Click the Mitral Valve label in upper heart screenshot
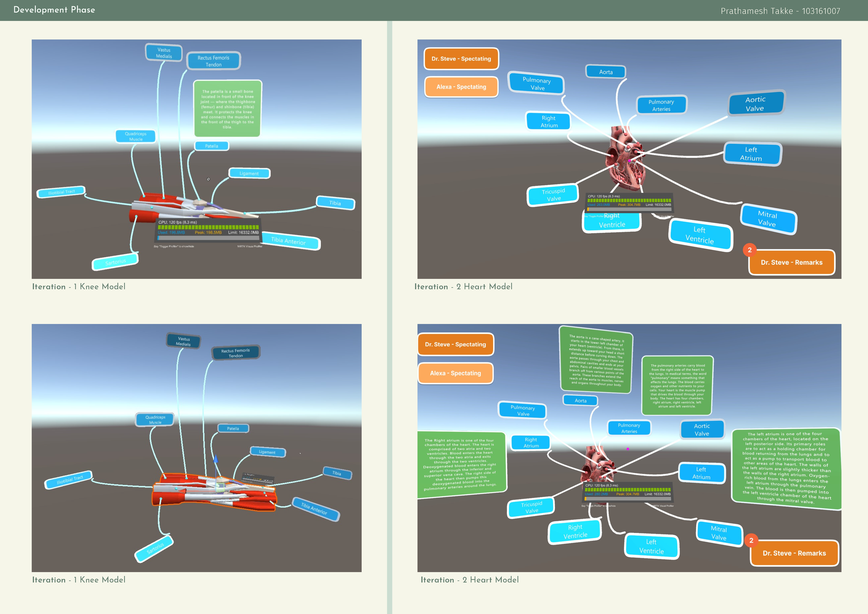Viewport: 868px width, 614px height. tap(768, 219)
